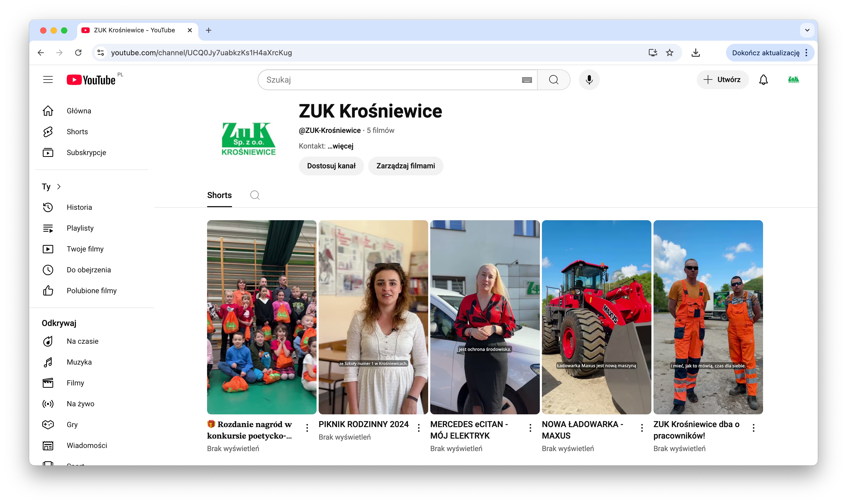The image size is (847, 504).
Task: Click Zarządzaj filmami button
Action: (x=405, y=166)
